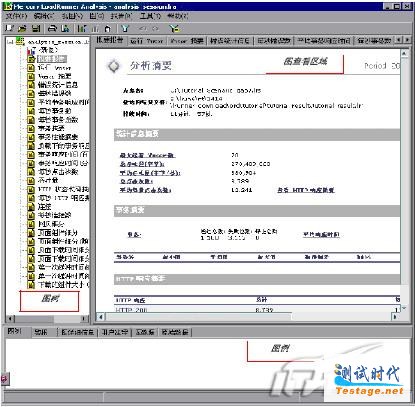Click the Save diskette toolbar icon
Image resolution: width=415 pixels, height=407 pixels.
click(x=36, y=28)
